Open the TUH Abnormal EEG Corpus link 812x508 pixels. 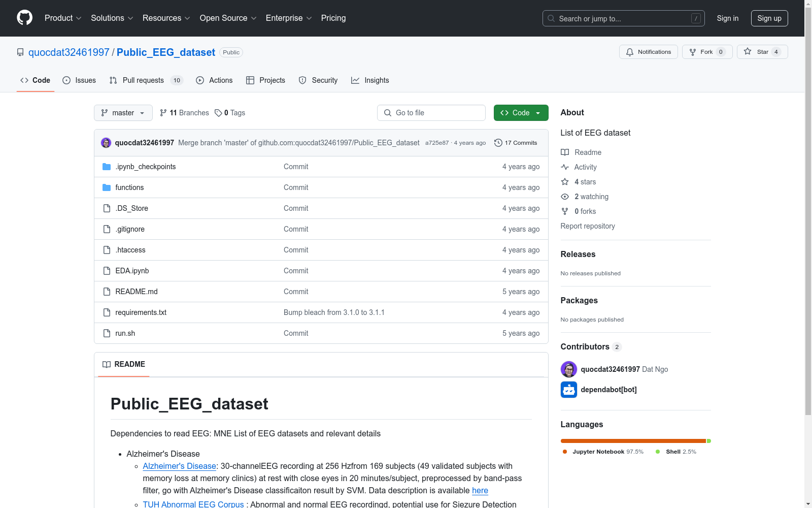pos(193,504)
